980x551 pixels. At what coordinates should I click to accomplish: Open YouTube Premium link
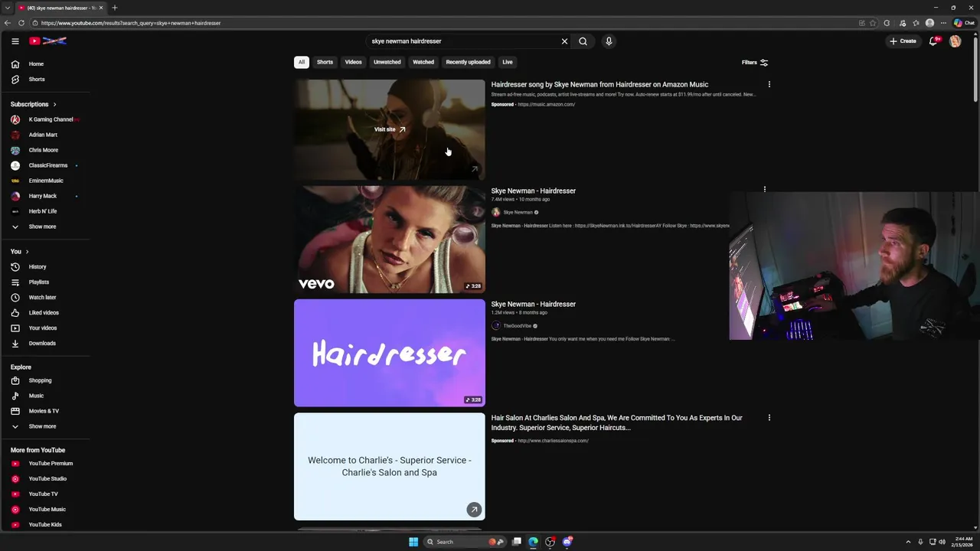point(46,464)
